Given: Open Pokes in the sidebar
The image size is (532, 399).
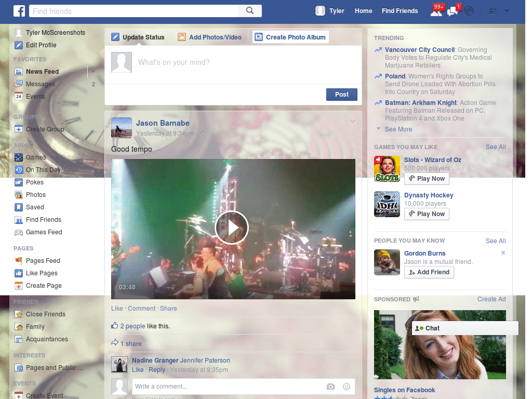Looking at the screenshot, I should [35, 182].
